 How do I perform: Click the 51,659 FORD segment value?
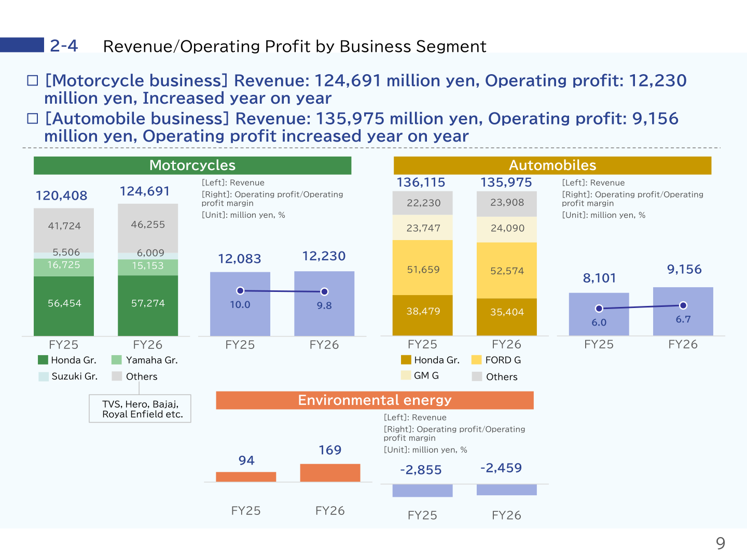(x=423, y=270)
